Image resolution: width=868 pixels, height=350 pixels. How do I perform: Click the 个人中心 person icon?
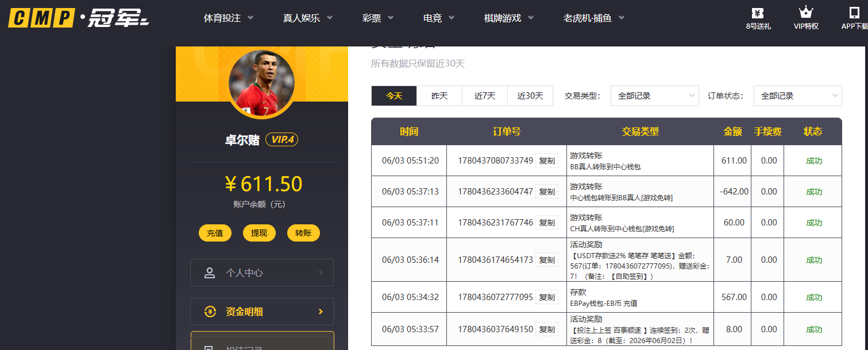pos(210,273)
